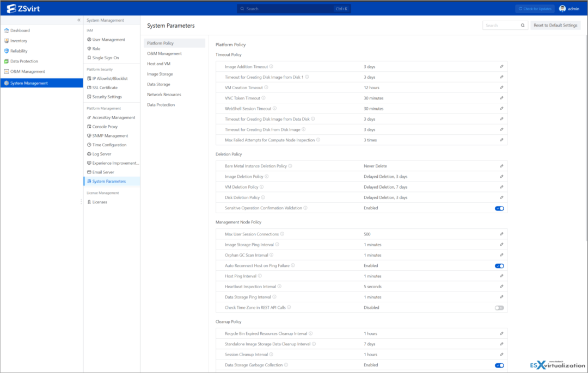Edit the Image Deletion Policy

tap(501, 176)
